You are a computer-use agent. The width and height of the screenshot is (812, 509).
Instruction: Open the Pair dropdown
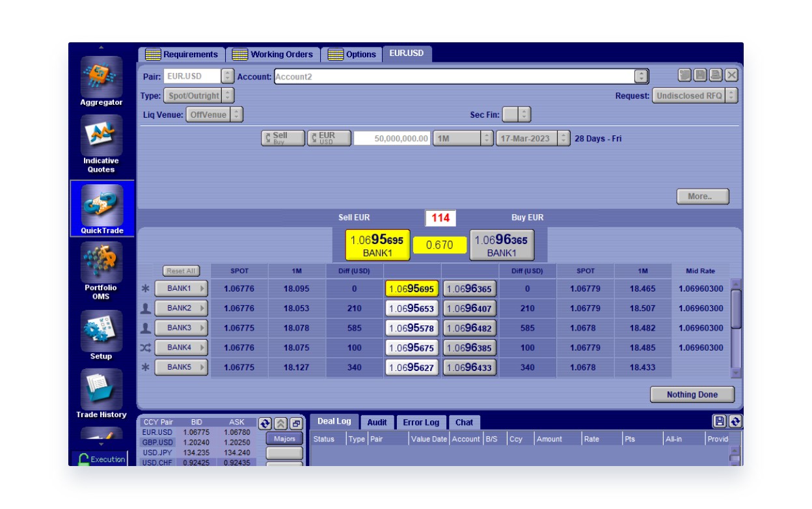(x=227, y=76)
